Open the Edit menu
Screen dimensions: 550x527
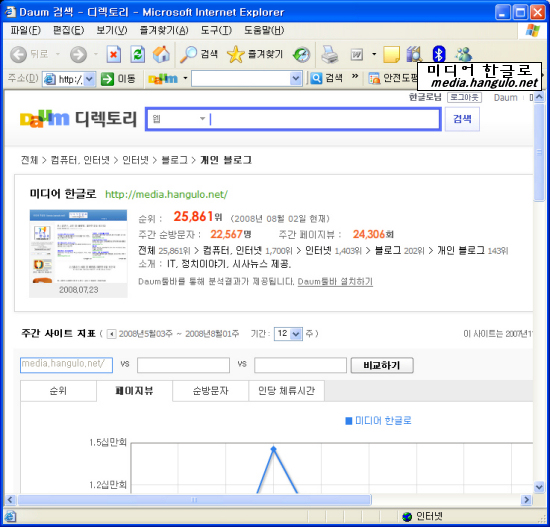pyautogui.click(x=68, y=31)
